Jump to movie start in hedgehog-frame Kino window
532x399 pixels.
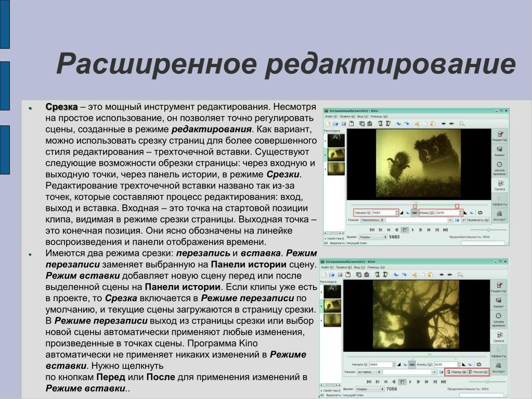[372, 230]
